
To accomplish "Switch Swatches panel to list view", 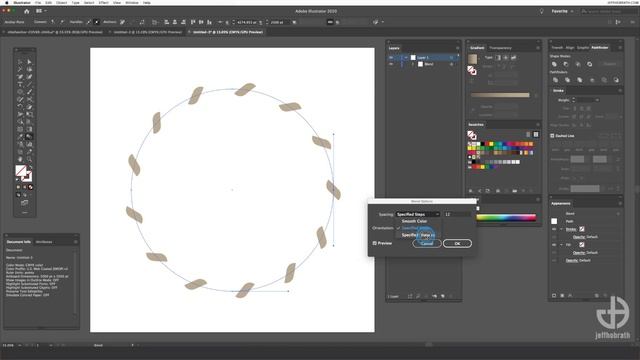I will point(528,134).
